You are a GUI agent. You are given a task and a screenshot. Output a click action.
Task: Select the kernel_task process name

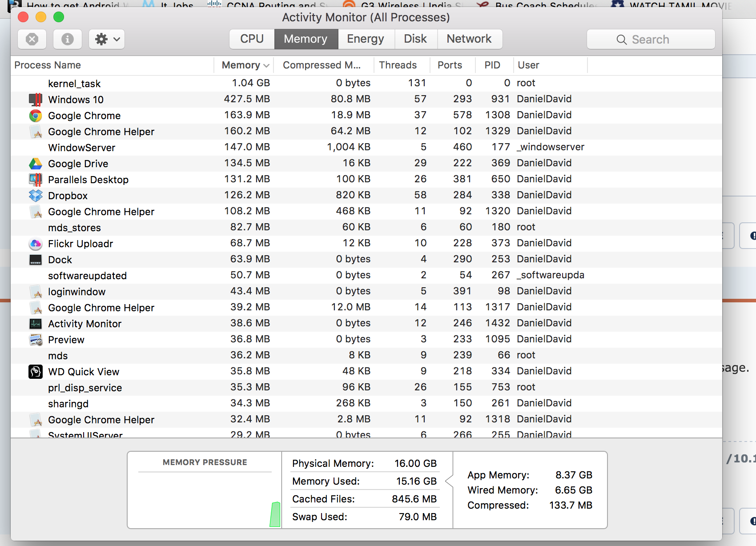(x=74, y=84)
